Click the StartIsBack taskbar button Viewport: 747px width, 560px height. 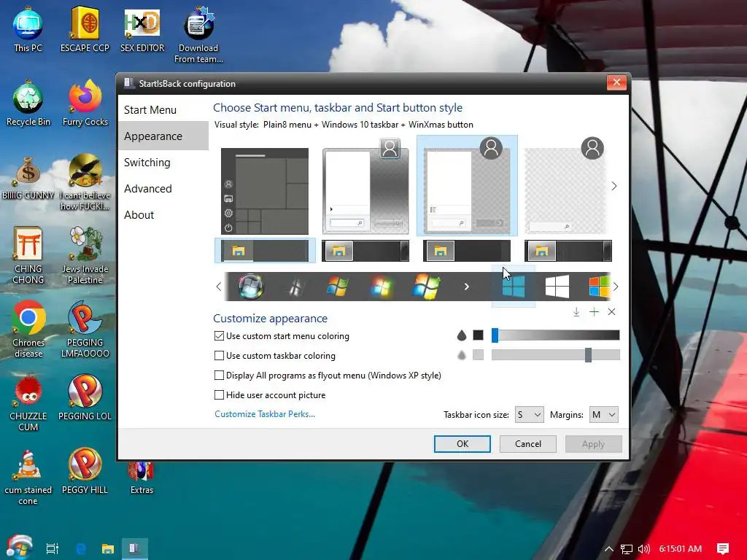click(134, 548)
